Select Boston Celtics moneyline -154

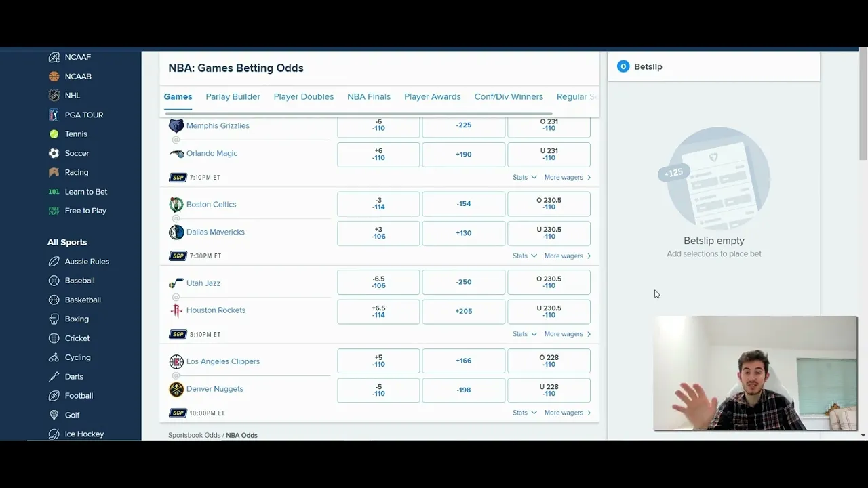pyautogui.click(x=464, y=204)
